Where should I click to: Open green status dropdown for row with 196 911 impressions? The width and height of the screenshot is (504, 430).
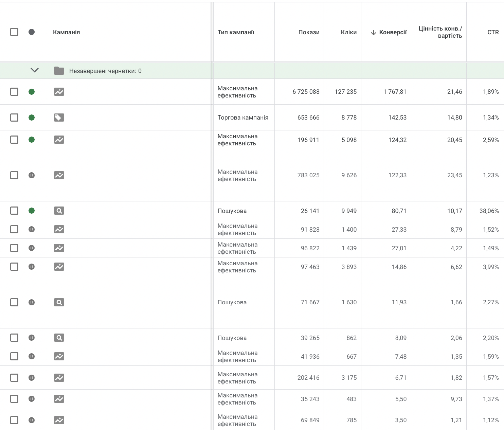click(32, 140)
